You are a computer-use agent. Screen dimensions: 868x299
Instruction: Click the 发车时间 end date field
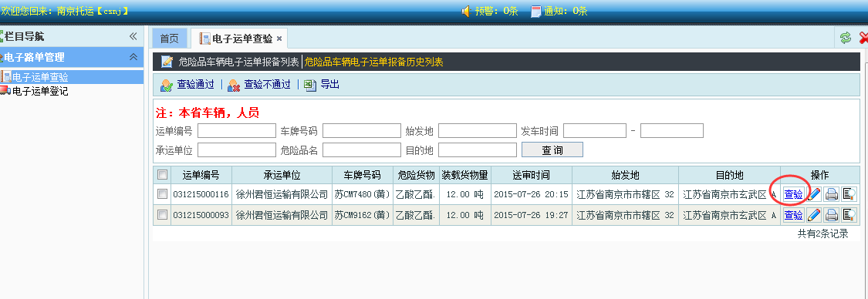(671, 131)
